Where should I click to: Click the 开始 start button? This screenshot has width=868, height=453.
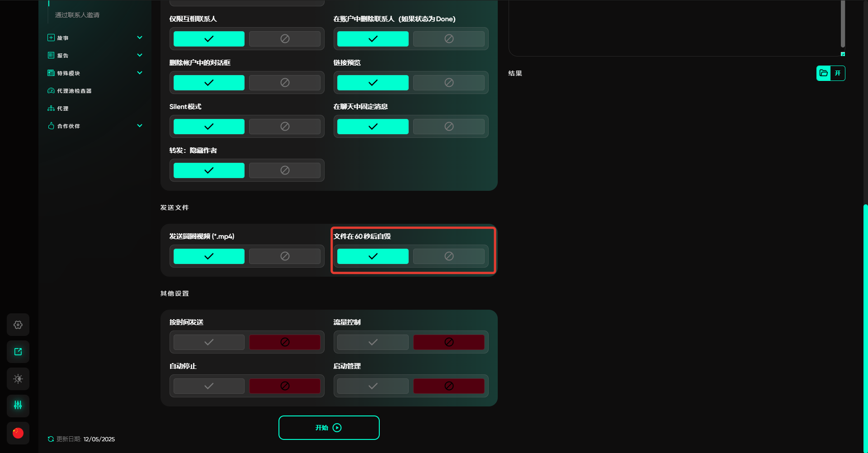click(329, 428)
